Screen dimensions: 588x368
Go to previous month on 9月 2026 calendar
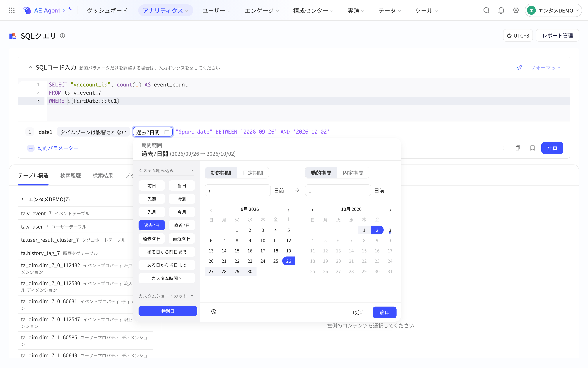point(211,210)
